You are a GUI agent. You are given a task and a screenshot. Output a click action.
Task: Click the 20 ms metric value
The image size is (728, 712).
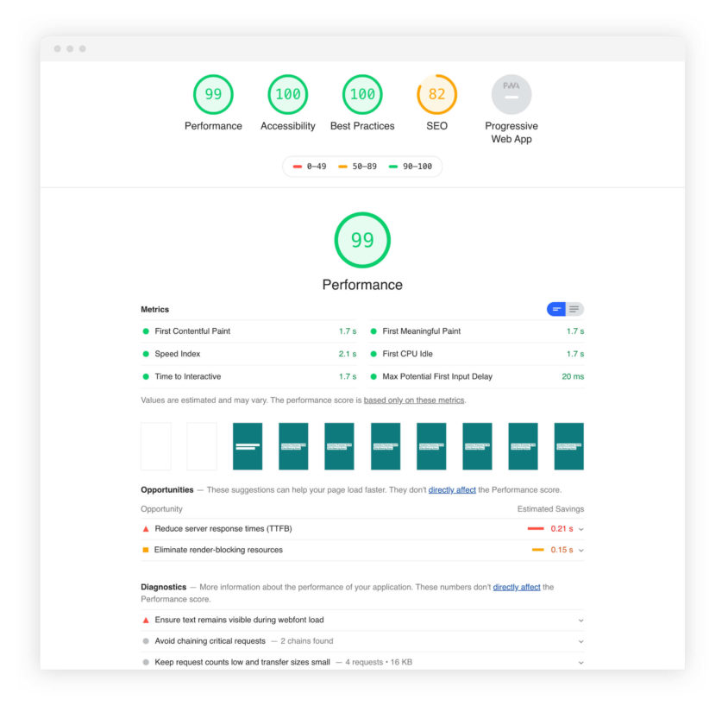click(573, 376)
